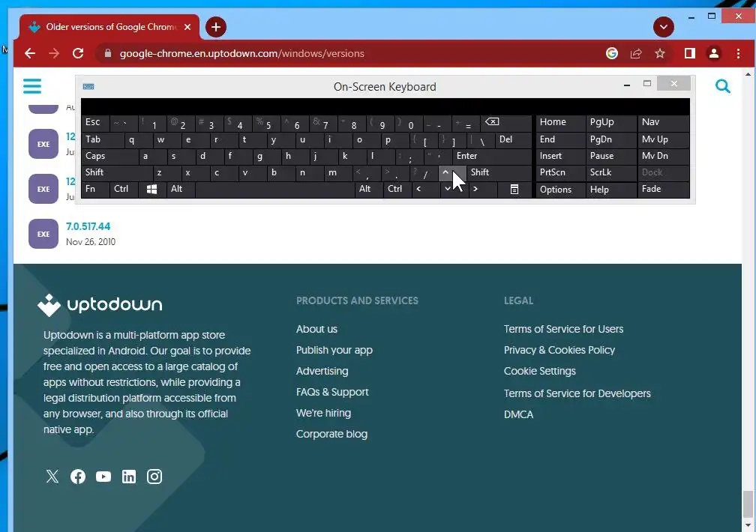756x532 pixels.
Task: Open Uptodown Instagram page
Action: tap(154, 477)
